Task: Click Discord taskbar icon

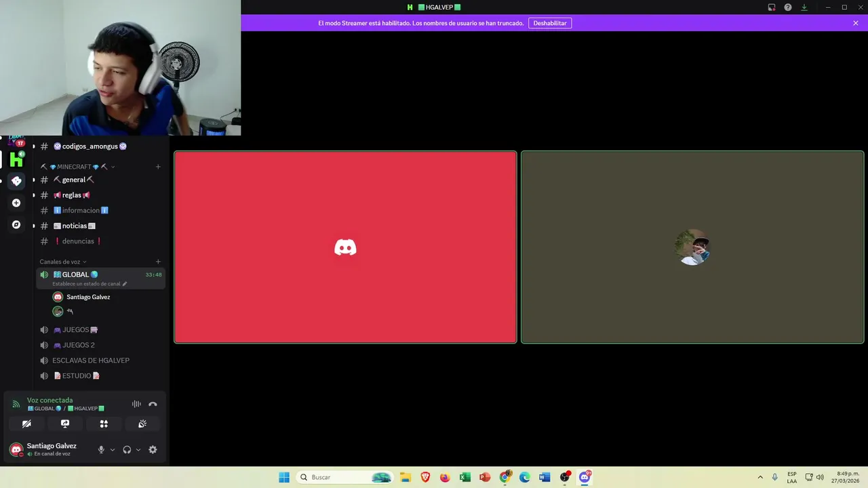Action: (x=585, y=477)
